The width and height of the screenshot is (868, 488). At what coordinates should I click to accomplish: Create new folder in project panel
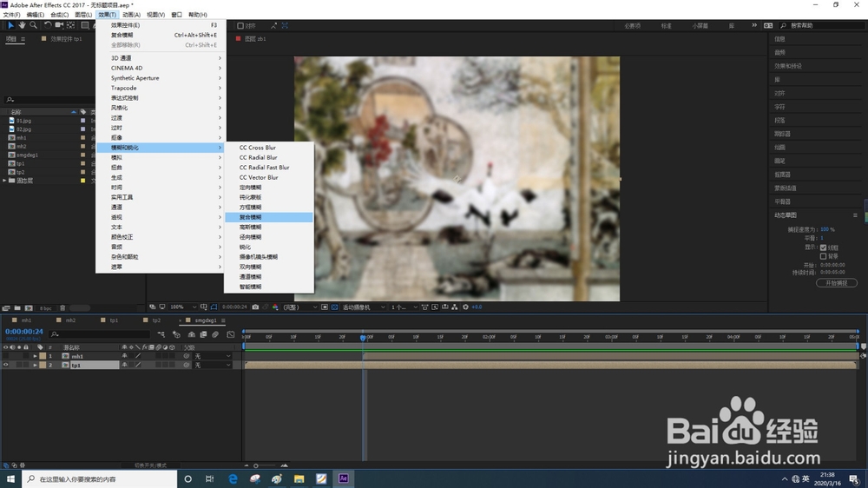(x=17, y=308)
